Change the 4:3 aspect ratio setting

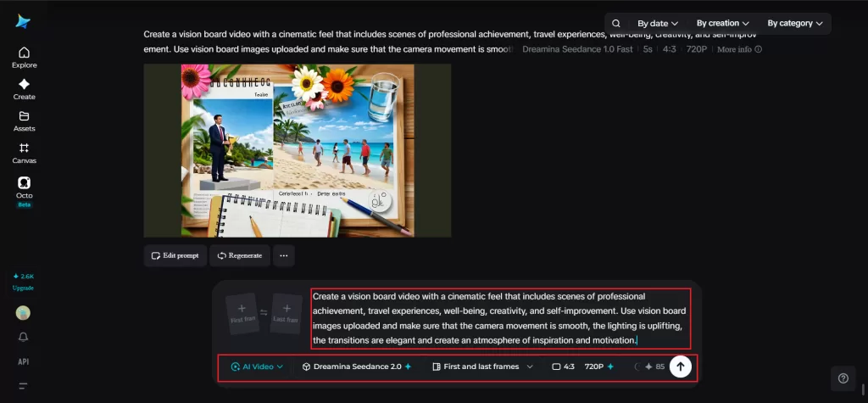click(x=564, y=367)
